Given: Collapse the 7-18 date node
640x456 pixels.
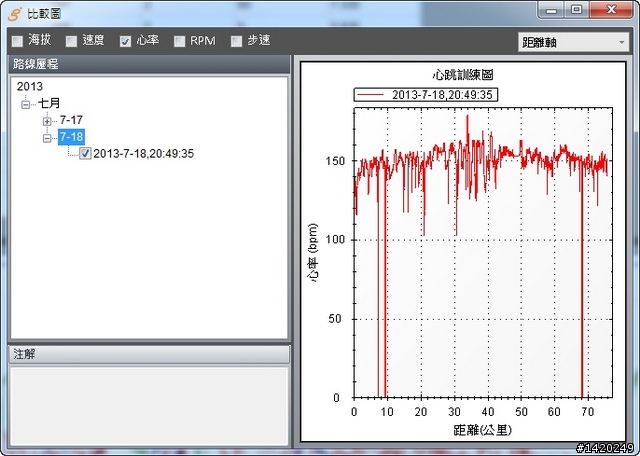Looking at the screenshot, I should 47,138.
